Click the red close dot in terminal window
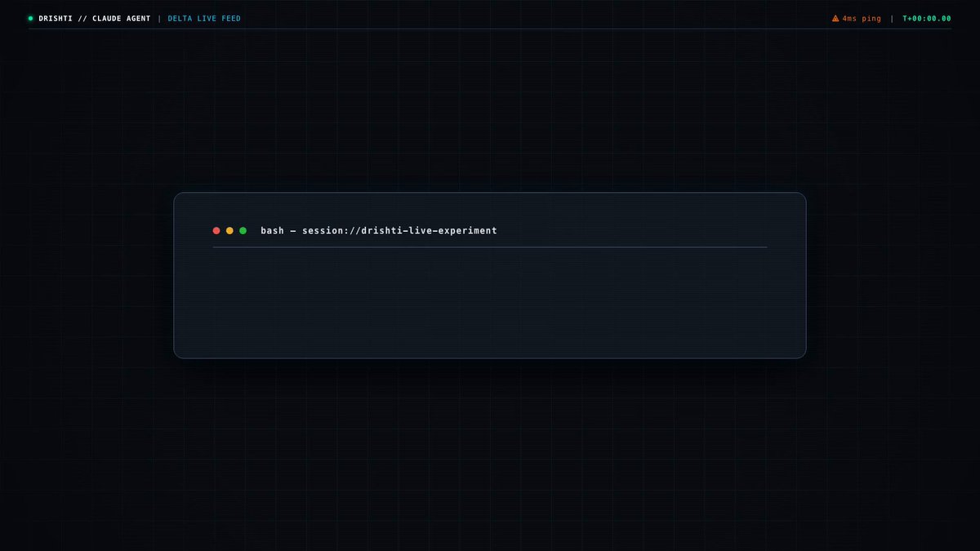Screen dimensions: 980x551 point(216,231)
